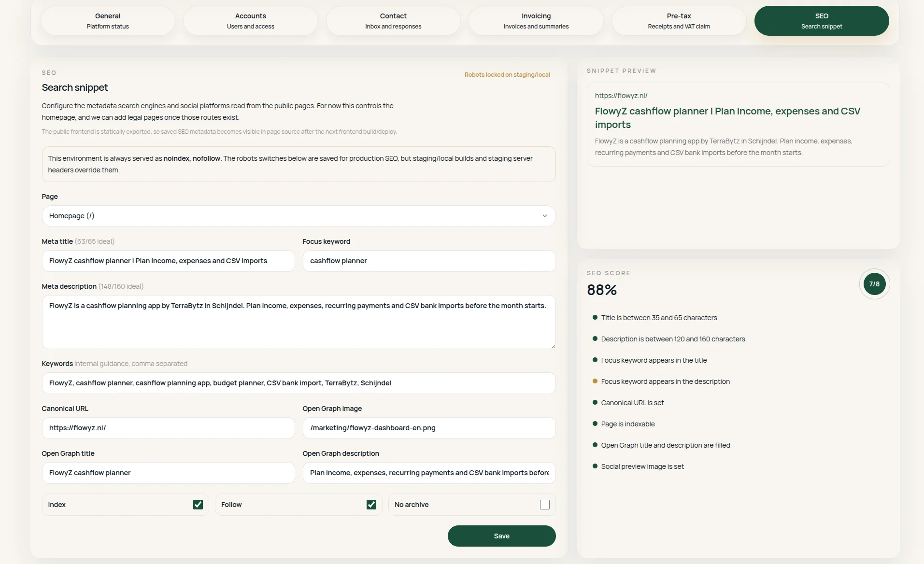
Task: Click the Page dropdown chevron arrow
Action: 544,216
